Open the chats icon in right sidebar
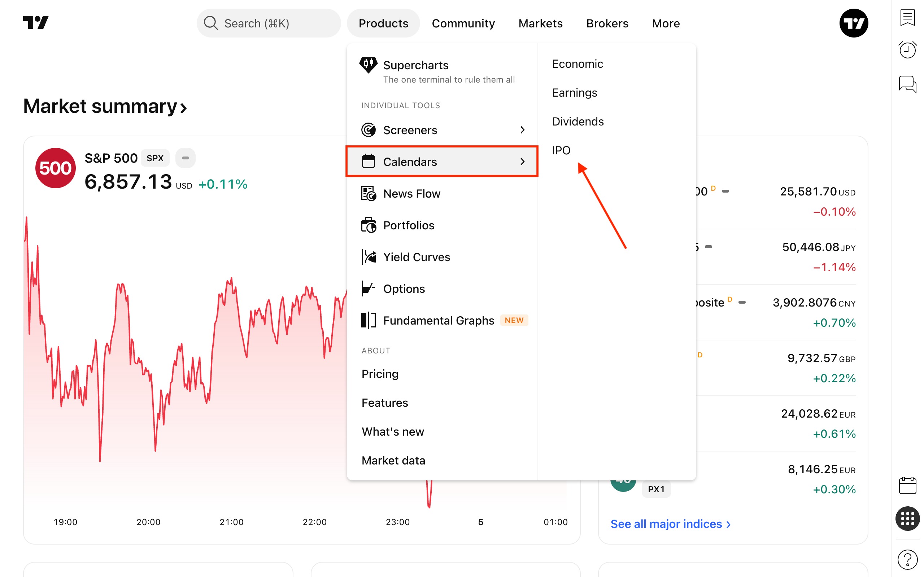This screenshot has height=577, width=924. coord(907,84)
